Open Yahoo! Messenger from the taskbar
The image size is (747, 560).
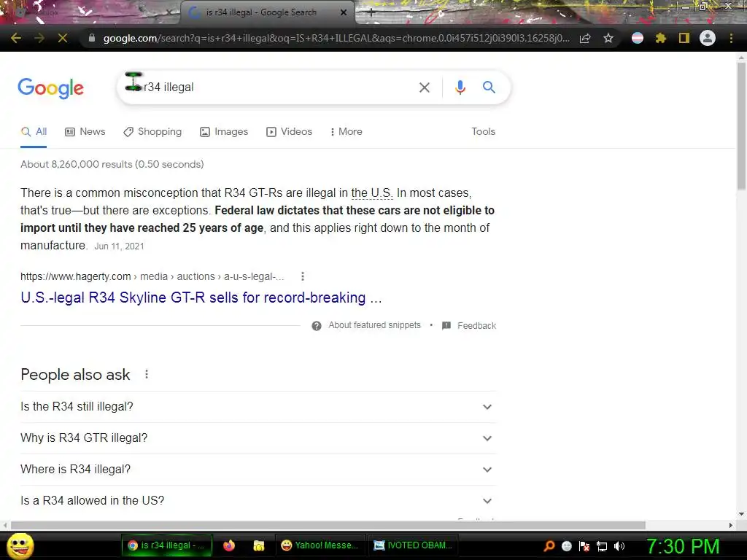pyautogui.click(x=320, y=545)
